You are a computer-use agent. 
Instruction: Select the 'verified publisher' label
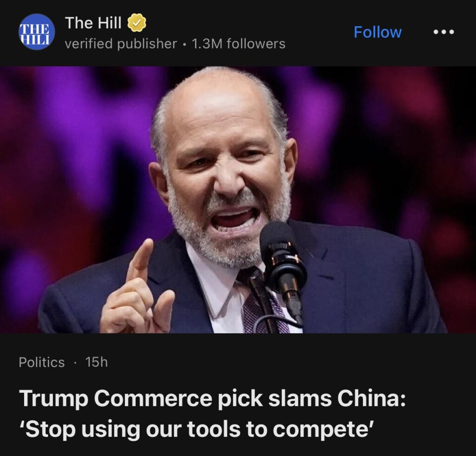click(121, 44)
